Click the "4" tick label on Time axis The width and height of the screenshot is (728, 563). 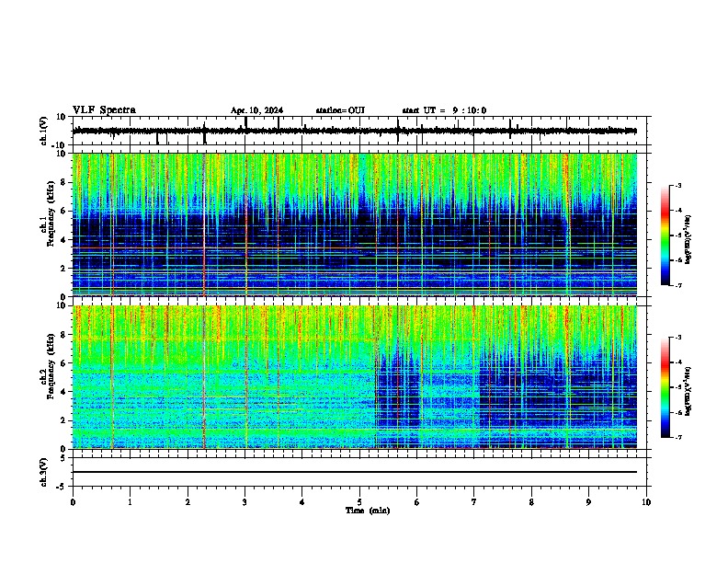coord(302,502)
